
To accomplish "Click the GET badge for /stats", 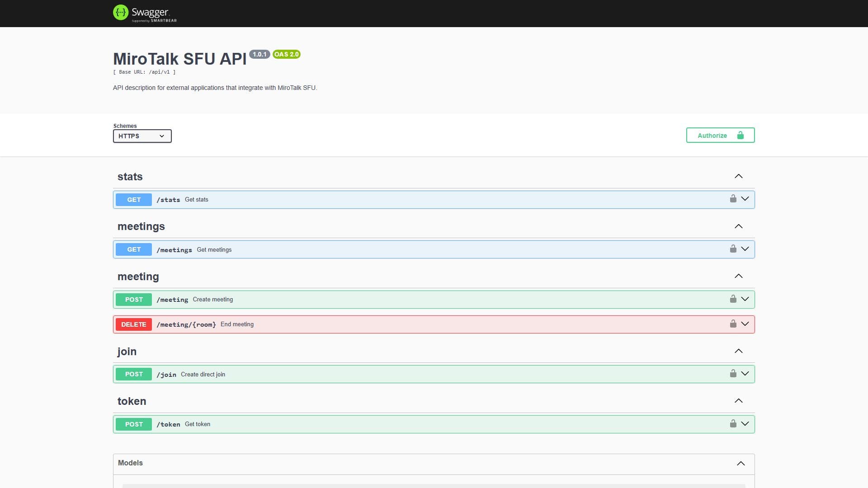I will tap(134, 200).
